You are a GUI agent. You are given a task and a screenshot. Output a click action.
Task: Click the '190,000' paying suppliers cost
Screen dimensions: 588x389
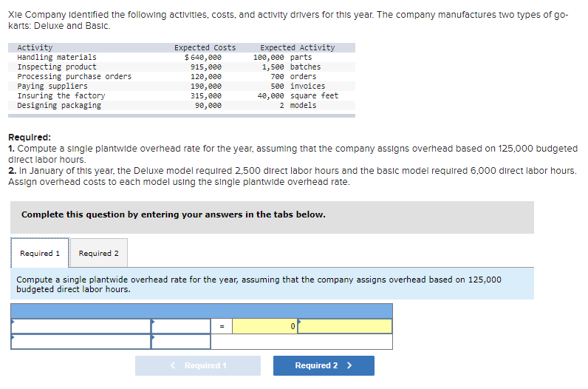click(206, 87)
